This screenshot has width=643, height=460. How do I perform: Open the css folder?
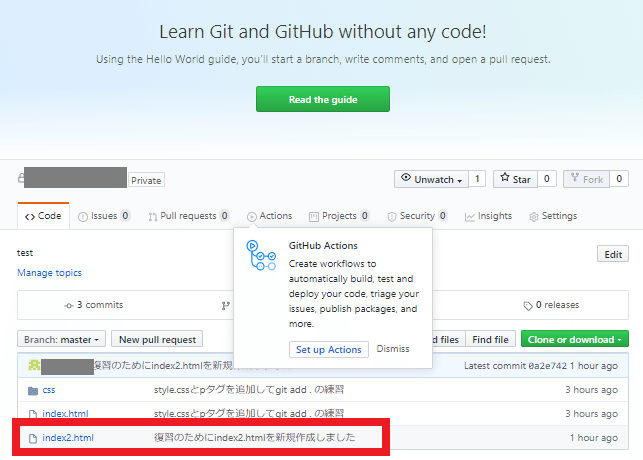[48, 390]
